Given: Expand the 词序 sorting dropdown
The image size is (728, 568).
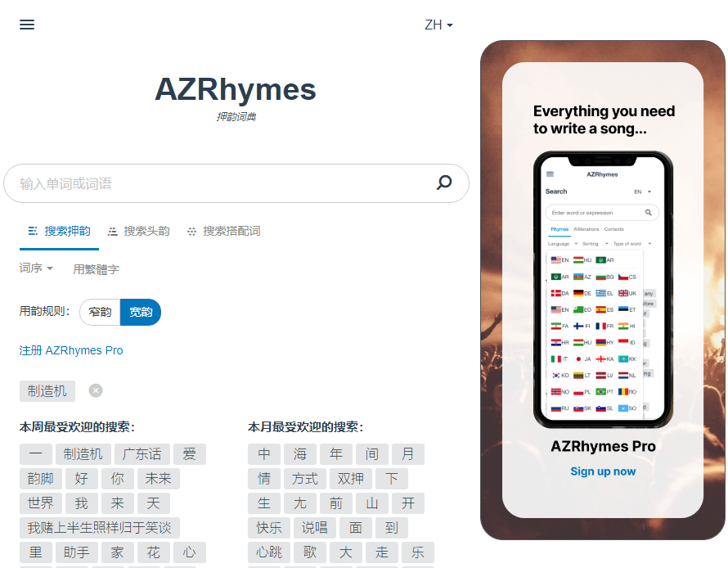Looking at the screenshot, I should (36, 268).
